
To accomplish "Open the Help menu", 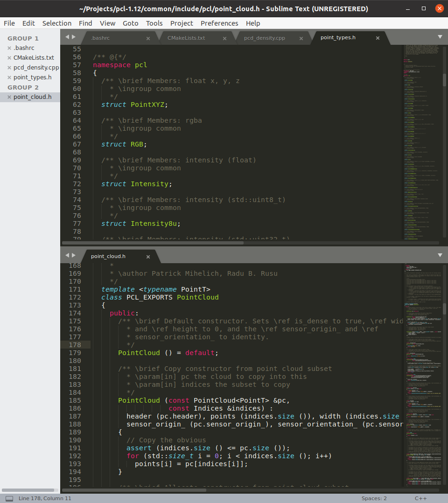I will [x=253, y=23].
